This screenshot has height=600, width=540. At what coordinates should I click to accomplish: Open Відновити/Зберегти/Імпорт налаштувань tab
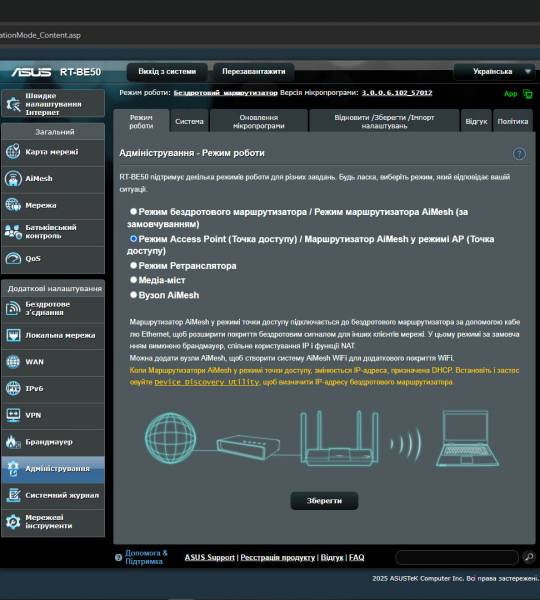(384, 121)
